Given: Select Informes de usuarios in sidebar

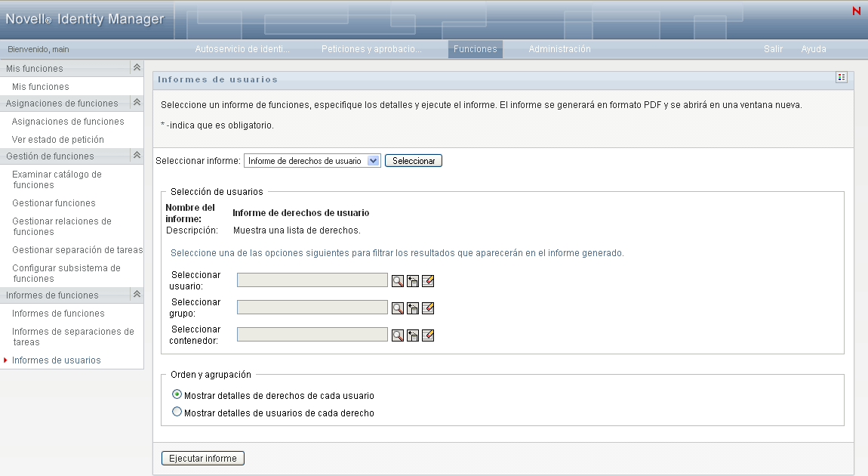Looking at the screenshot, I should pos(57,360).
